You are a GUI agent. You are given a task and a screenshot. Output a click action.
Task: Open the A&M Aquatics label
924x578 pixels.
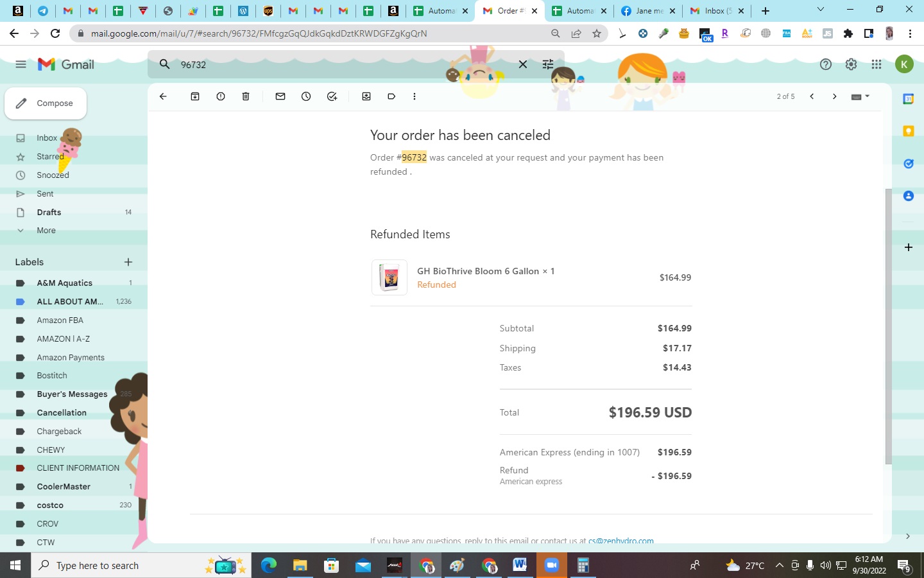[64, 283]
